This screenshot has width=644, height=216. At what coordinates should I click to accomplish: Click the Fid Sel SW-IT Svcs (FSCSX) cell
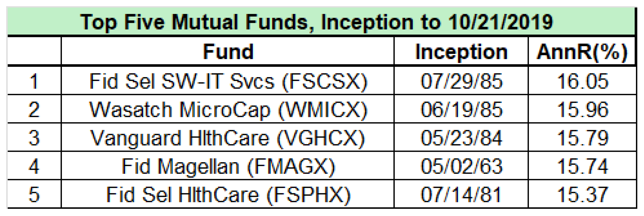(228, 81)
